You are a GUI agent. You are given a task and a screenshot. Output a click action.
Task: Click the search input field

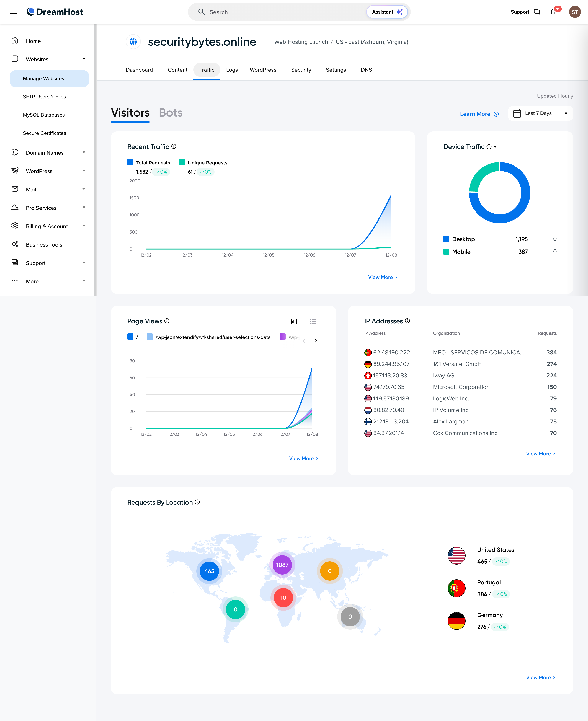[x=271, y=12]
